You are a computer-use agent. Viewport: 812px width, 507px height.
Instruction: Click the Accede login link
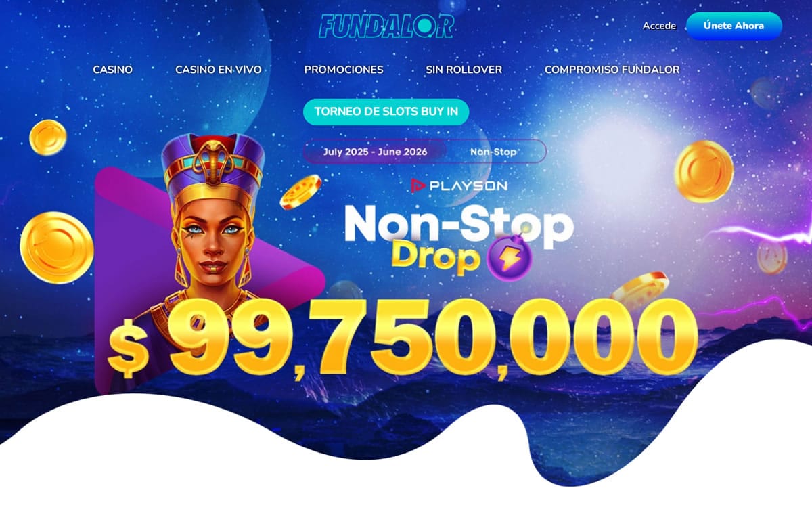pyautogui.click(x=659, y=26)
